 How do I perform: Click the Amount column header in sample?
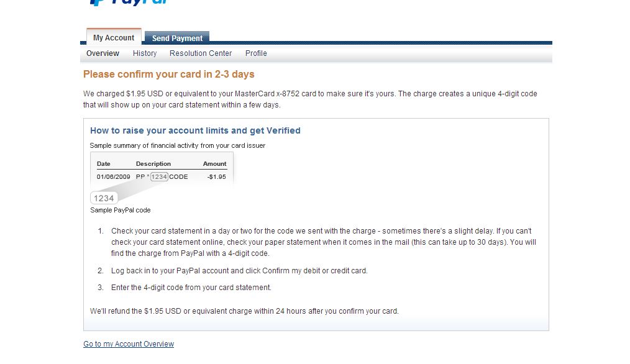214,164
